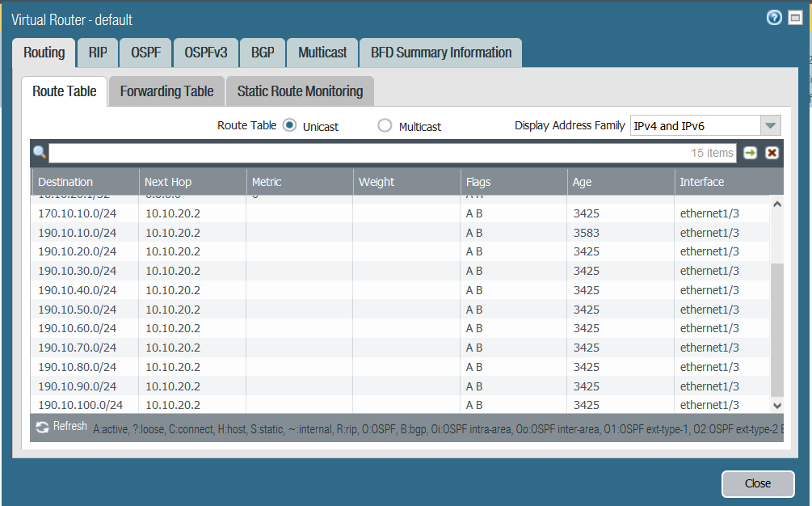The height and width of the screenshot is (506, 812).
Task: Open the Forwarding Table sub-tab
Action: (166, 91)
